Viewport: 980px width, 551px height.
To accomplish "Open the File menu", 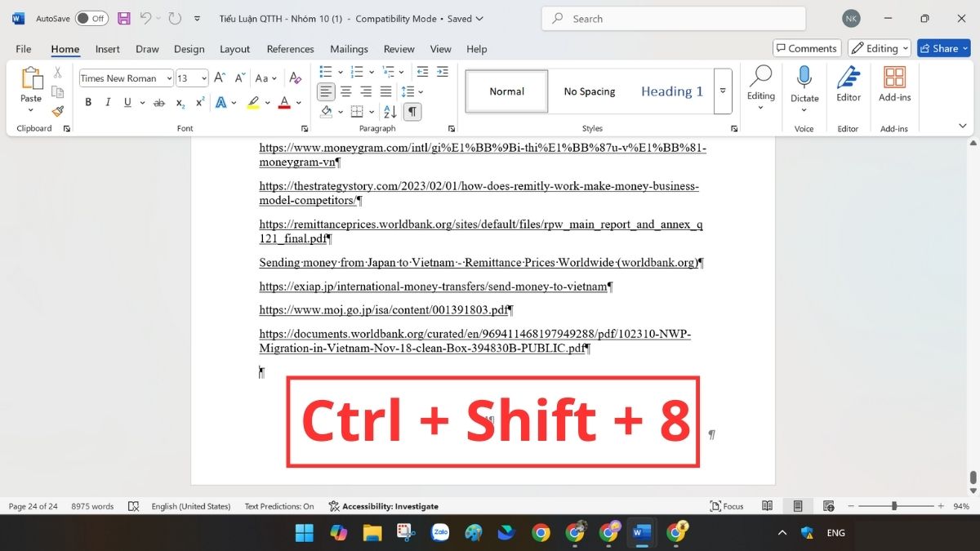I will click(24, 49).
